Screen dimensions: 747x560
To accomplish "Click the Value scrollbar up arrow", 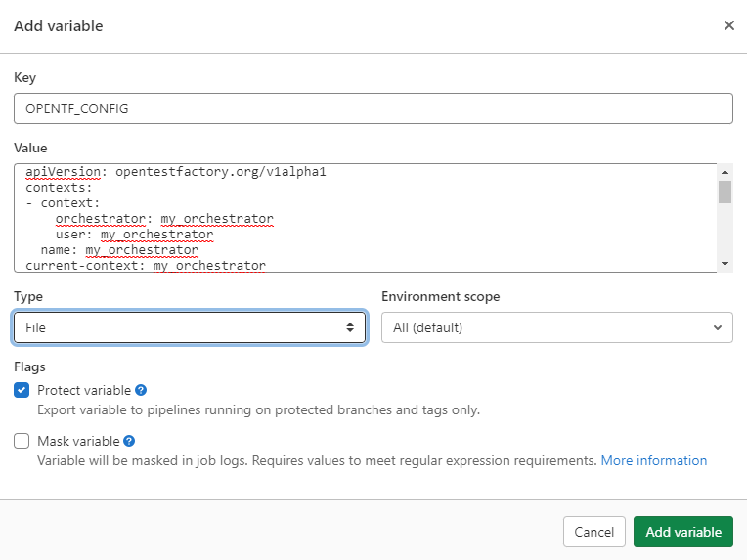I will [x=725, y=172].
